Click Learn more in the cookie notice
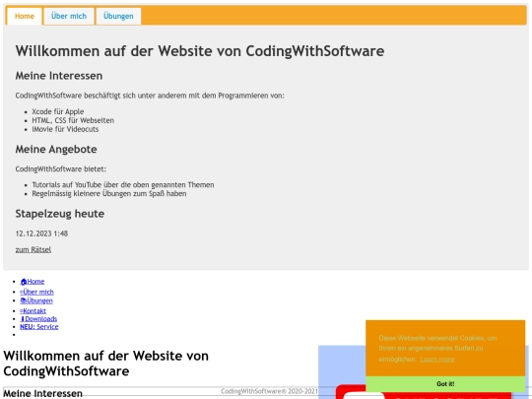The height and width of the screenshot is (399, 532). 437,359
